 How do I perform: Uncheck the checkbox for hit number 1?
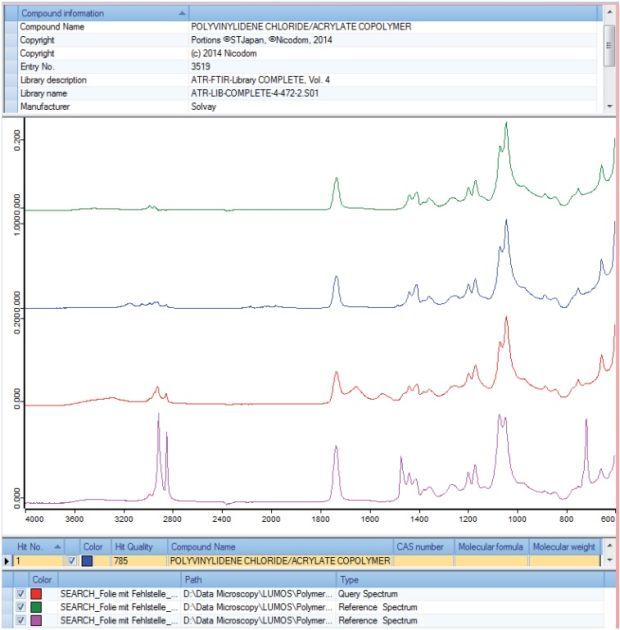coord(71,562)
